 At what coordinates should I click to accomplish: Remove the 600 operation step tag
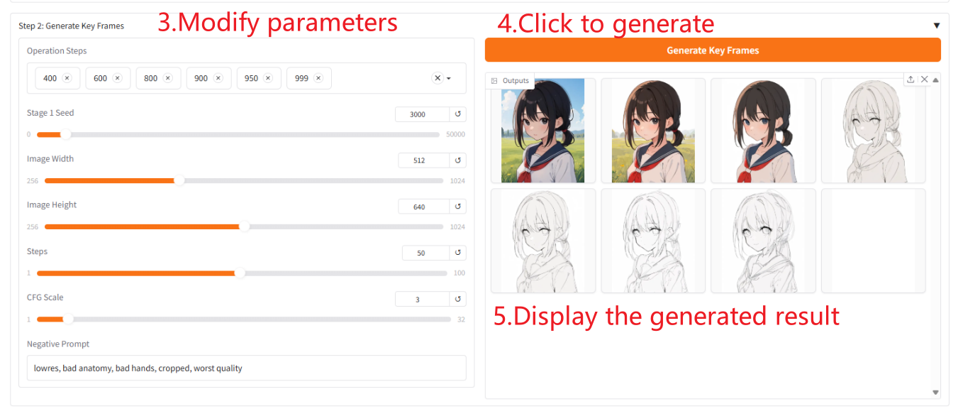(x=117, y=78)
